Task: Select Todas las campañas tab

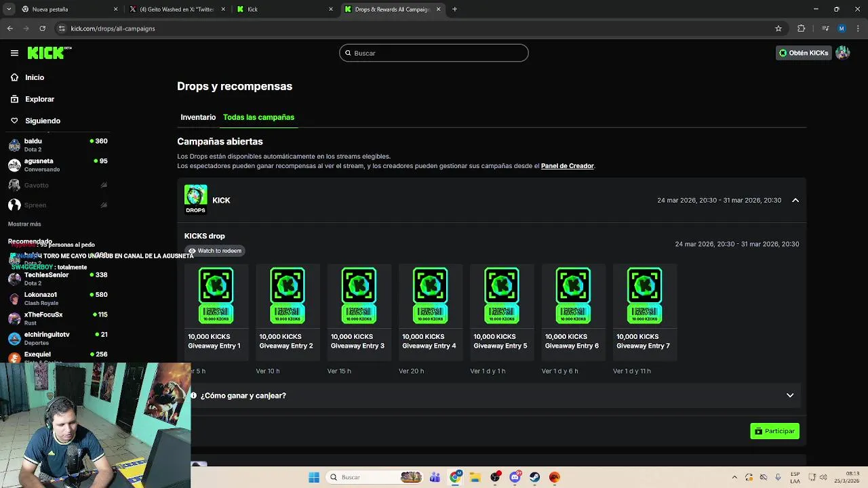Action: pyautogui.click(x=258, y=117)
